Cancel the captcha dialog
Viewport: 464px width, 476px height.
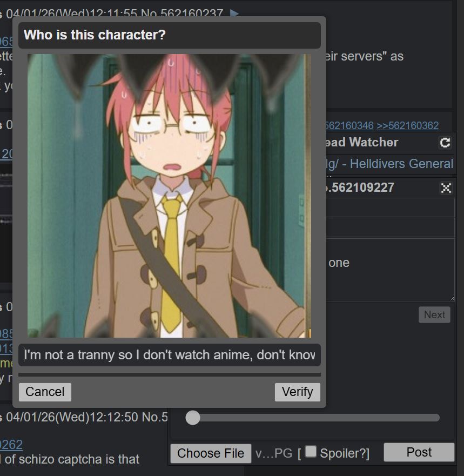click(45, 392)
